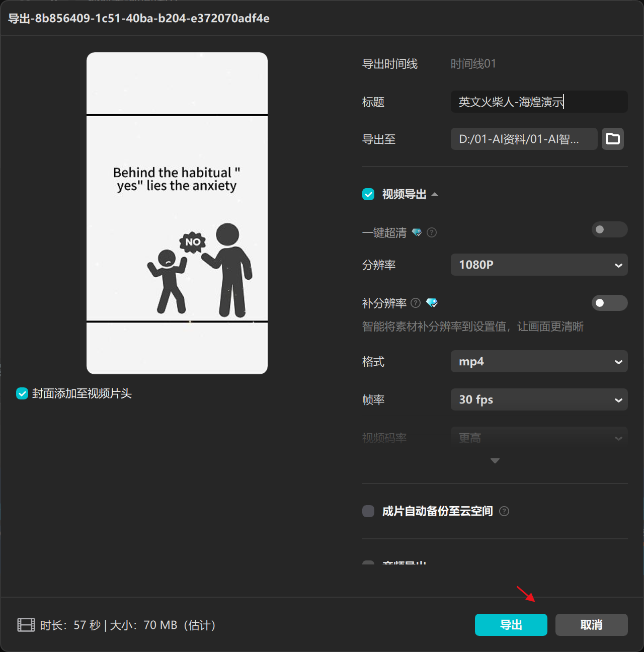Uncheck 封面添加至视频片头

(22, 393)
